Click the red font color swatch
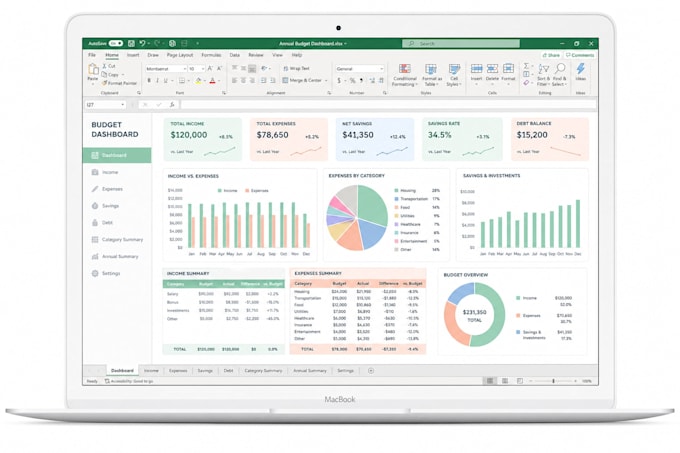 click(x=212, y=81)
